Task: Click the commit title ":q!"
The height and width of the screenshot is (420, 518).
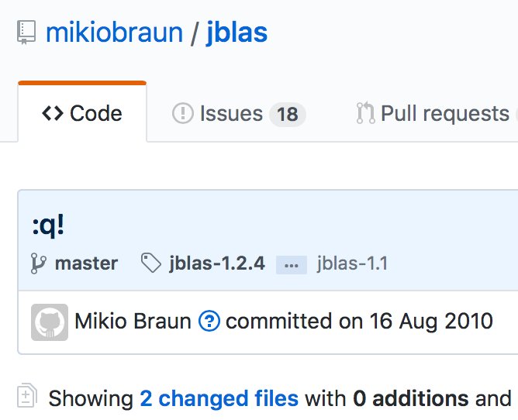Action: coord(47,225)
